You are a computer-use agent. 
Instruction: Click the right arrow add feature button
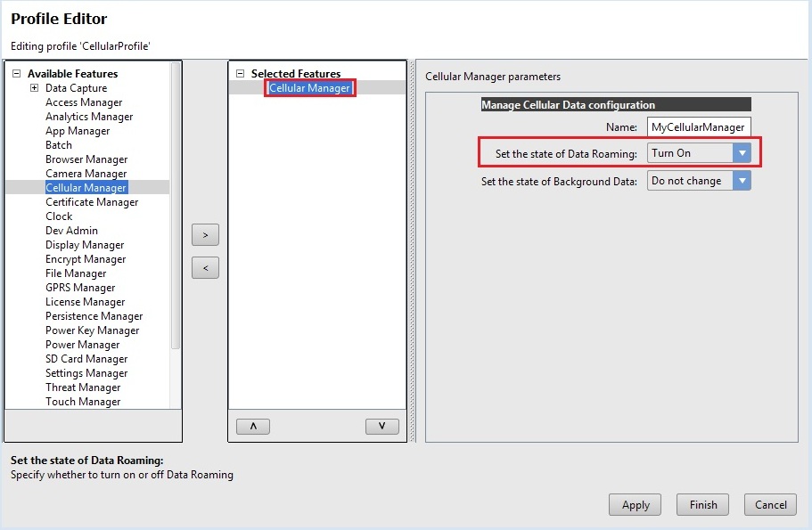[205, 235]
